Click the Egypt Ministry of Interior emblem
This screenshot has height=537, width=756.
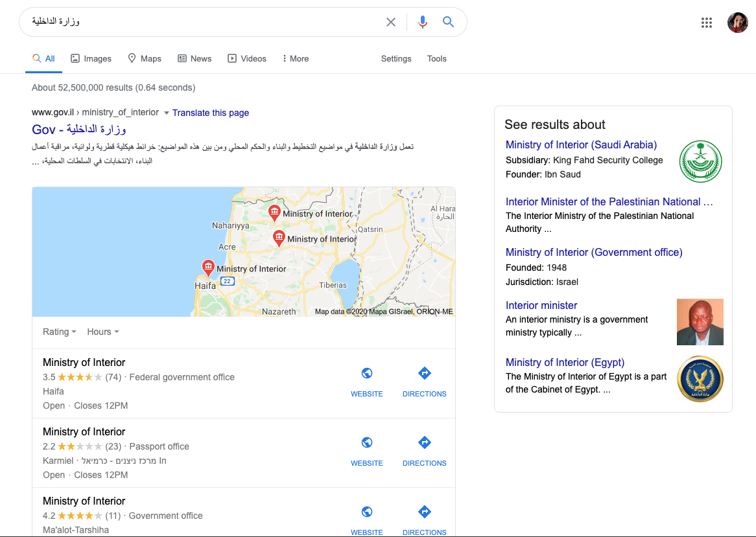pyautogui.click(x=700, y=379)
